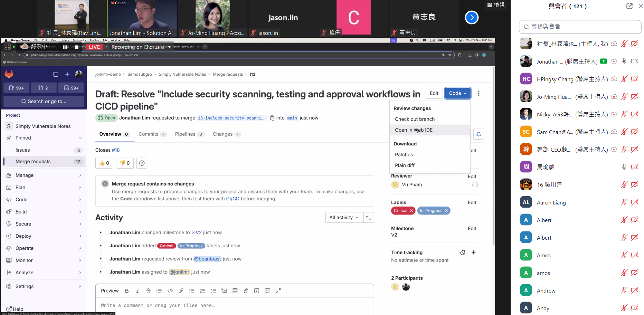Click the attach file paperclip icon
644x315 pixels.
pyautogui.click(x=246, y=291)
